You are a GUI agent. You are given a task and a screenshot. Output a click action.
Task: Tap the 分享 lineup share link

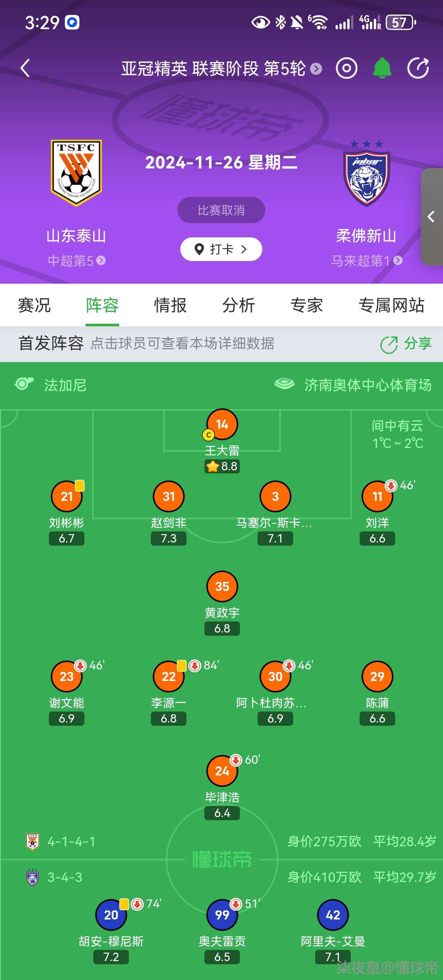406,343
